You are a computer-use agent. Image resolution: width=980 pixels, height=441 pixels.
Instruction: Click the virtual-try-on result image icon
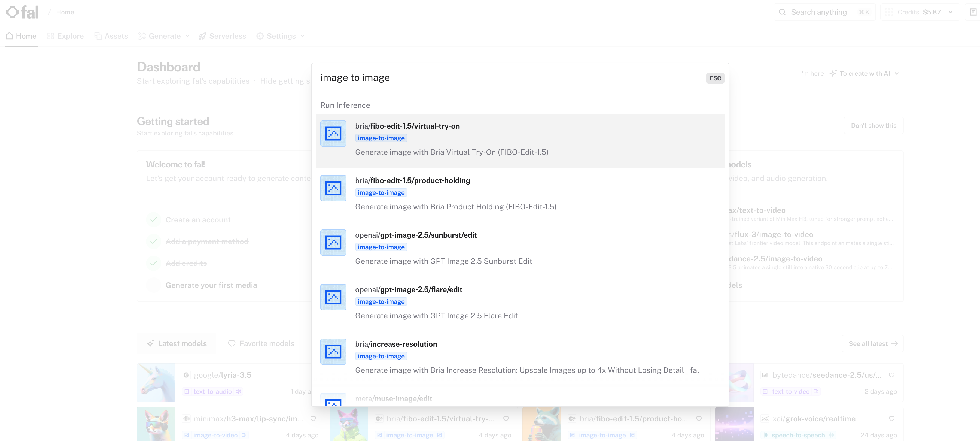click(333, 134)
